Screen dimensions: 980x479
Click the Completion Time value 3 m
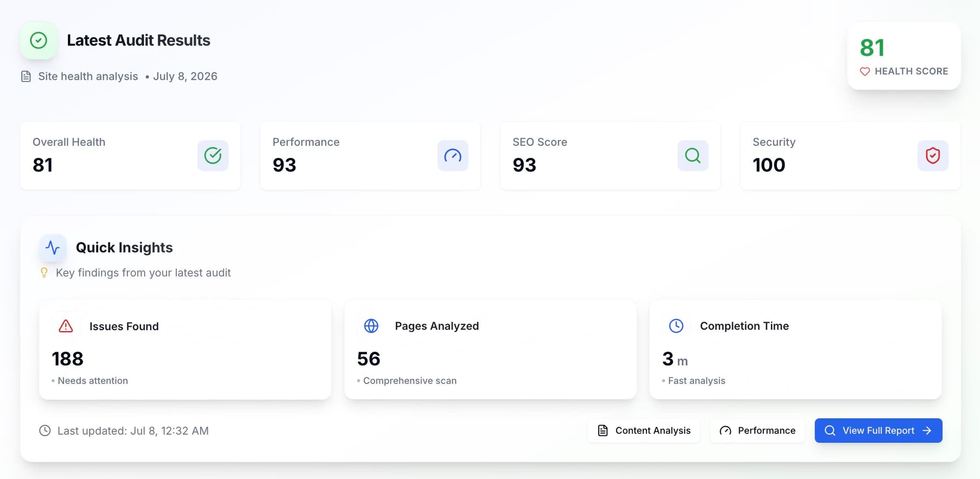[675, 359]
